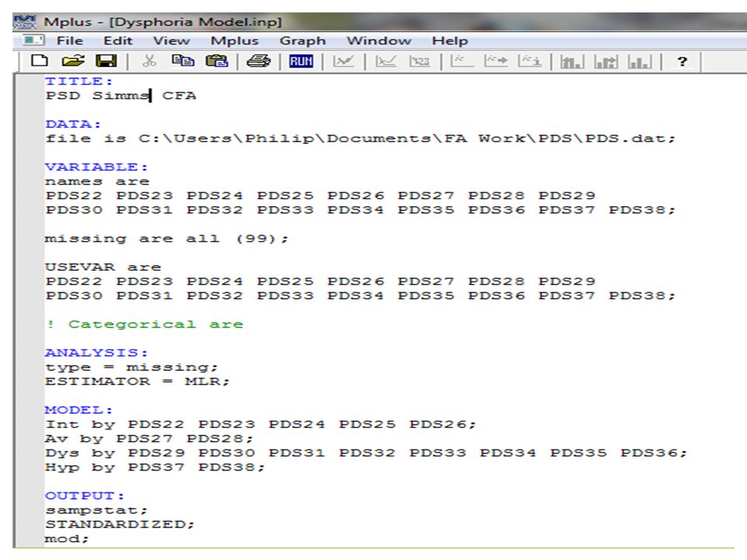Open the File menu
This screenshot has height=560, width=747.
pos(69,40)
